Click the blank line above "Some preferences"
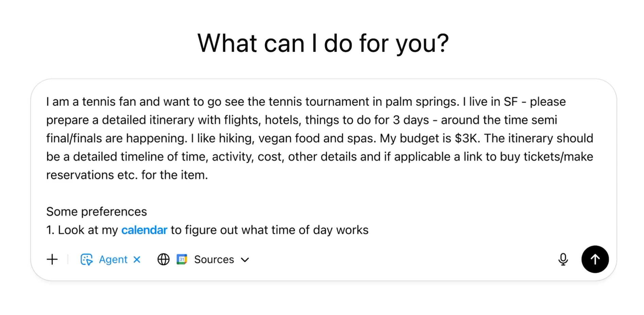Screen dimensions: 644x315 click(320, 193)
